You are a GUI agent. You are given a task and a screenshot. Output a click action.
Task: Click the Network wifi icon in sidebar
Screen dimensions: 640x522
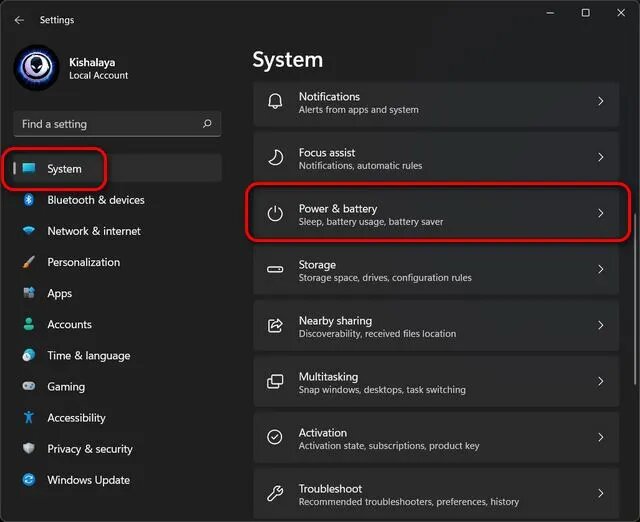pyautogui.click(x=29, y=231)
